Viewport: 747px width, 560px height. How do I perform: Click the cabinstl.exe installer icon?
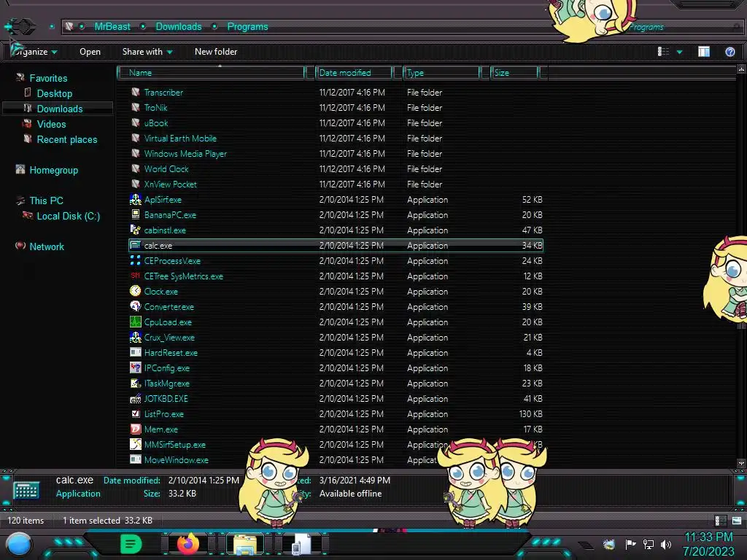[135, 230]
